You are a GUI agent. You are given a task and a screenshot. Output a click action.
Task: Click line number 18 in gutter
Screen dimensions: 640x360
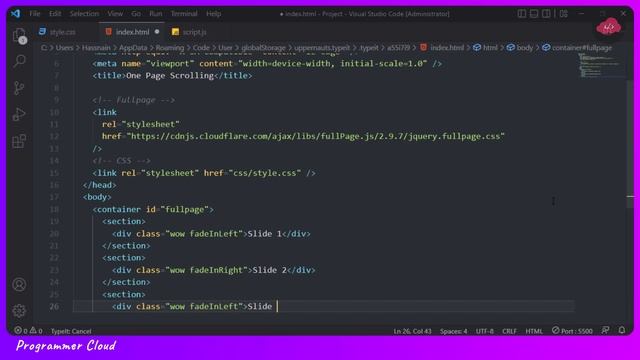(54, 209)
